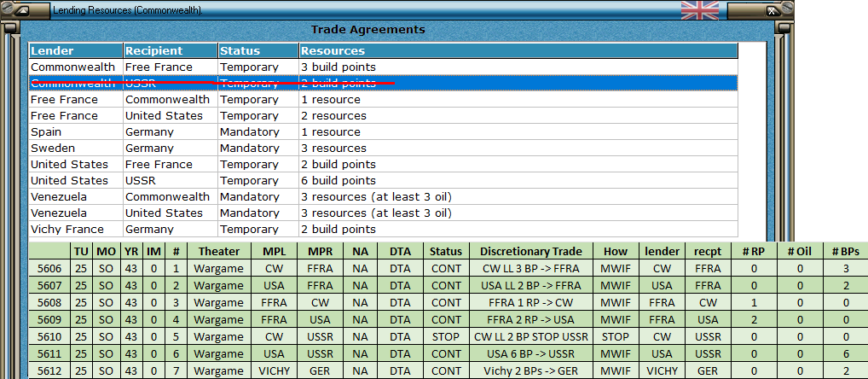Click the 5611 row ID cell
The width and height of the screenshot is (868, 379).
pyautogui.click(x=49, y=354)
